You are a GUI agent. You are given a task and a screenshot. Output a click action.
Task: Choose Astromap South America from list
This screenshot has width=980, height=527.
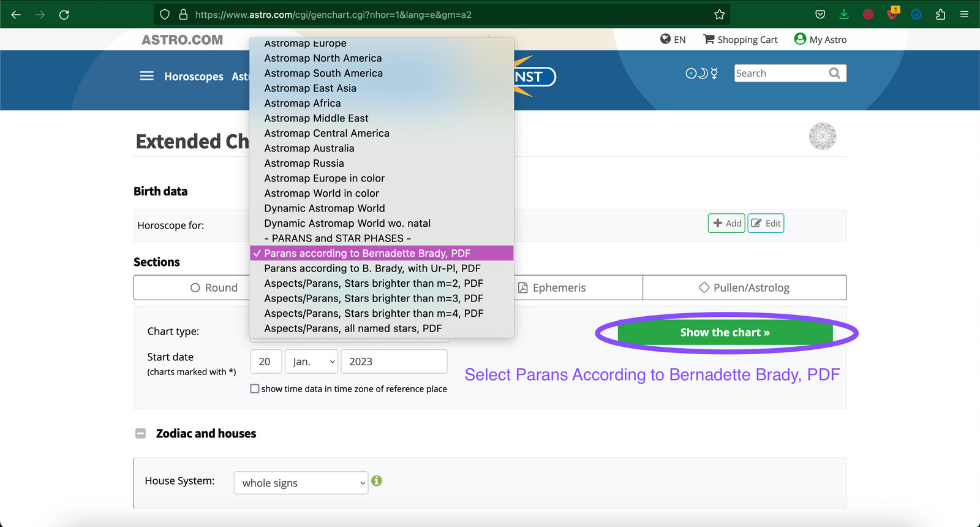382,73
